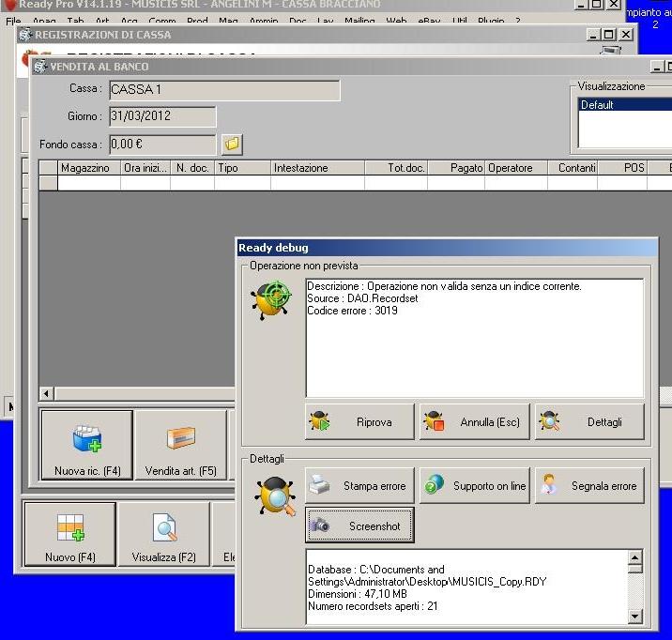The height and width of the screenshot is (640, 672).
Task: Click the globe help icon on Supporto on line
Action: click(x=435, y=484)
